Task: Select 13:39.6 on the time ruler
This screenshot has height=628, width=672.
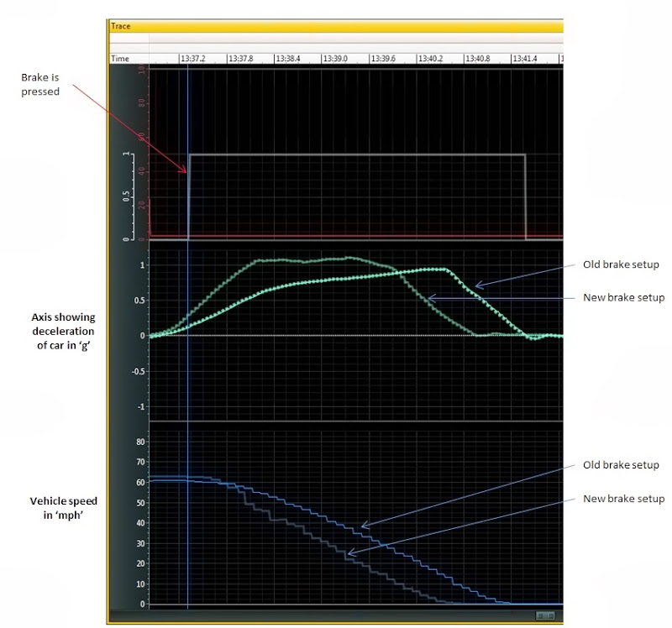Action: click(382, 59)
